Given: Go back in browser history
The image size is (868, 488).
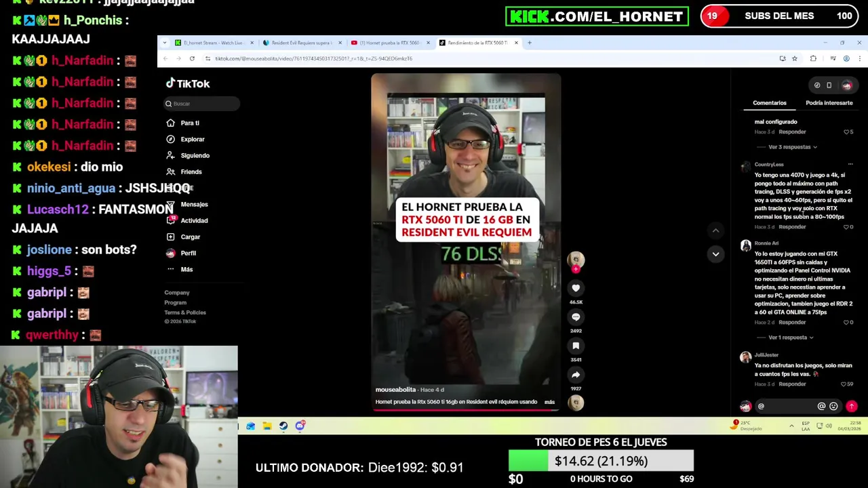Looking at the screenshot, I should tap(165, 59).
